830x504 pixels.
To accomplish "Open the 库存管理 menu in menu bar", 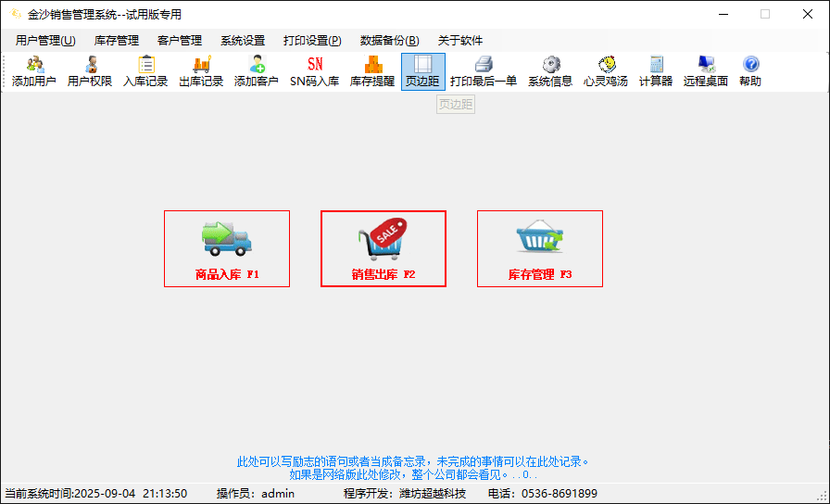I will (117, 41).
